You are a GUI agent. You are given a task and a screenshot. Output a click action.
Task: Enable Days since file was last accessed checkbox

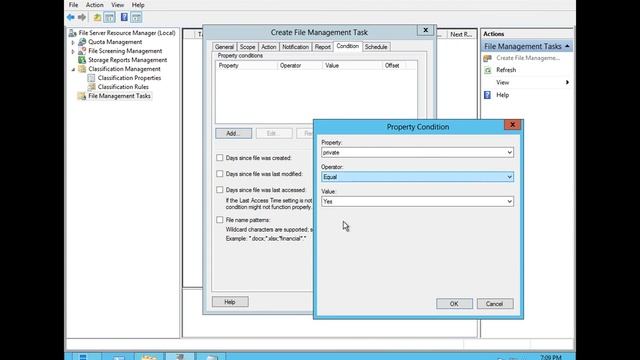(220, 190)
